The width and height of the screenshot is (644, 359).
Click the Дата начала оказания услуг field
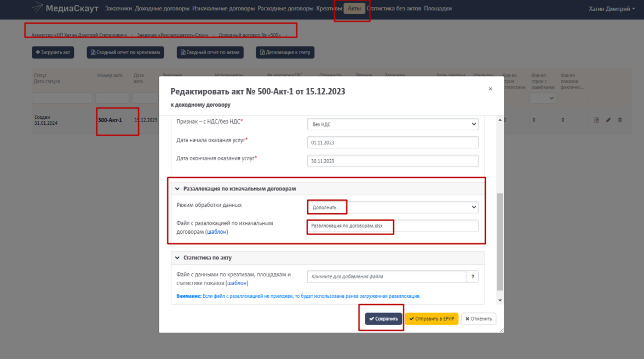pos(393,142)
